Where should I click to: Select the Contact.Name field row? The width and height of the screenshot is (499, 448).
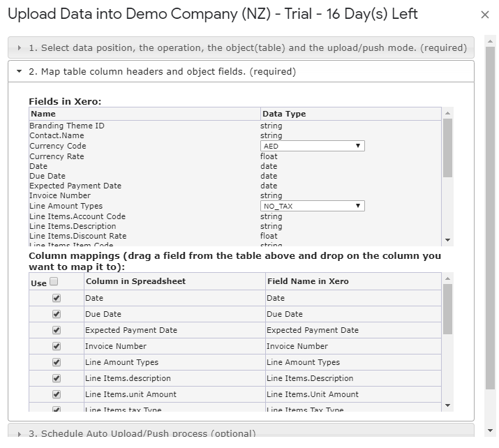[57, 135]
